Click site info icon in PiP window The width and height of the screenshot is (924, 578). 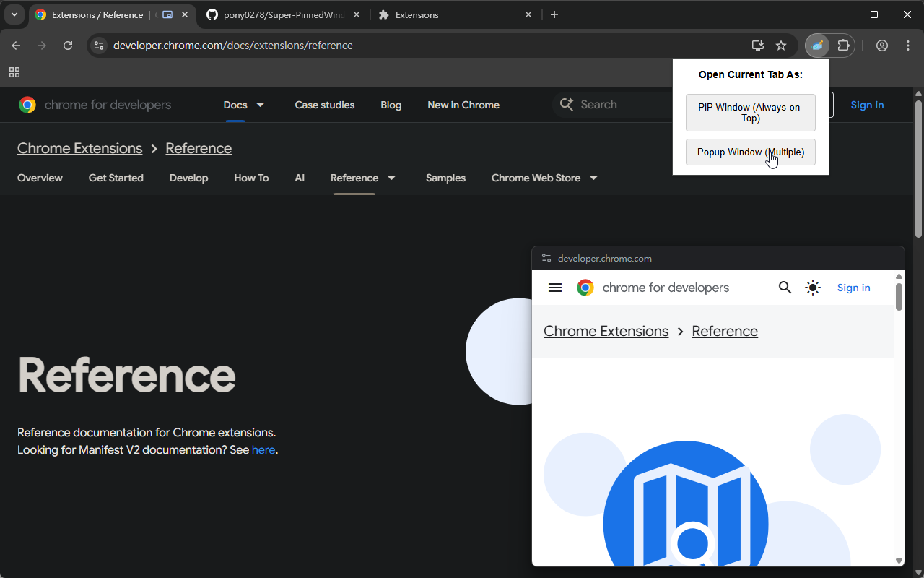pyautogui.click(x=546, y=258)
